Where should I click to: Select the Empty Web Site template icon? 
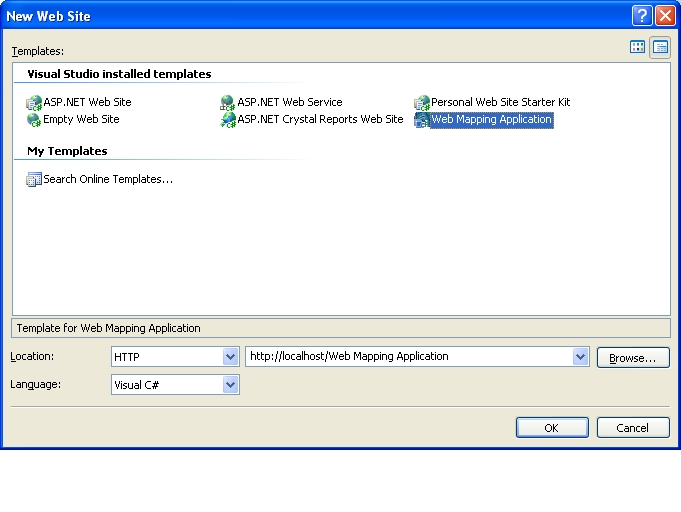[34, 120]
